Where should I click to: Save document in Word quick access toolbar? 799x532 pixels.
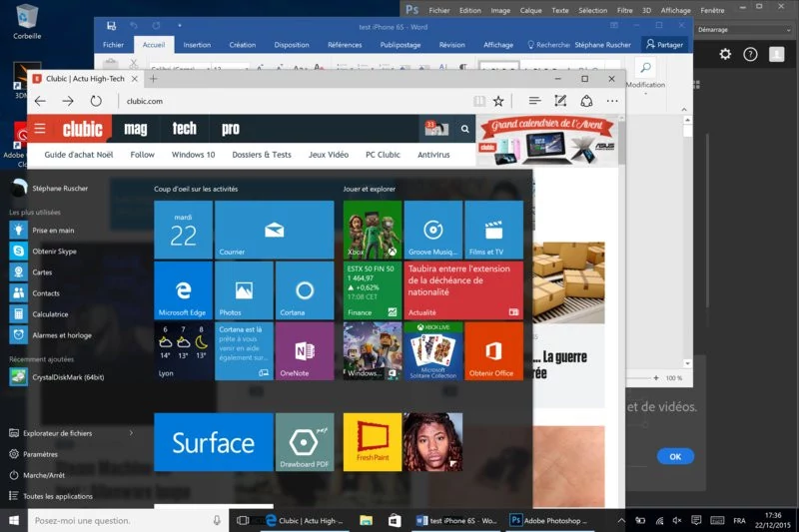pyautogui.click(x=111, y=26)
